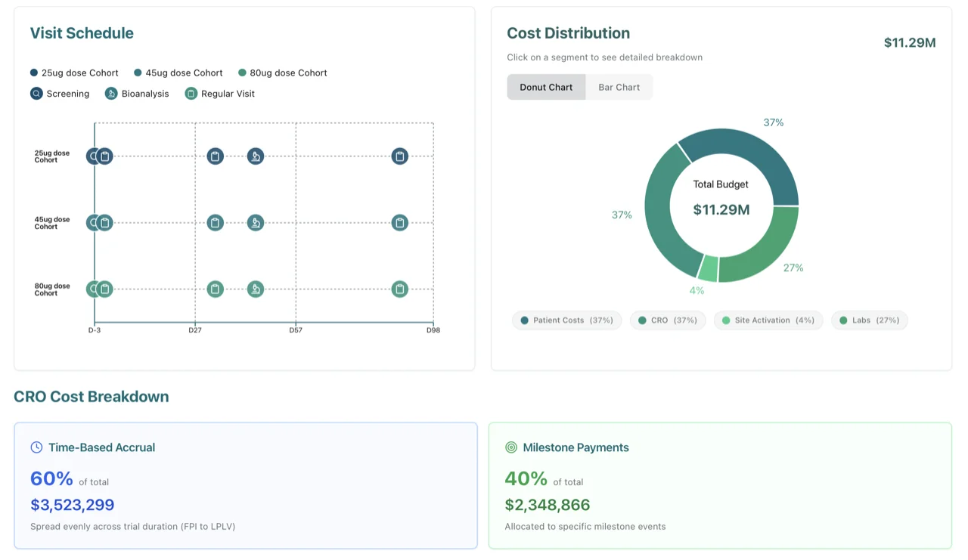Toggle the CRO legend filter
968x560 pixels.
668,320
